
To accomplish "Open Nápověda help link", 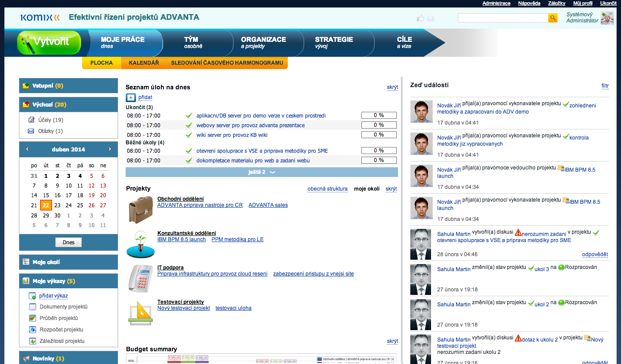I will tap(529, 3).
